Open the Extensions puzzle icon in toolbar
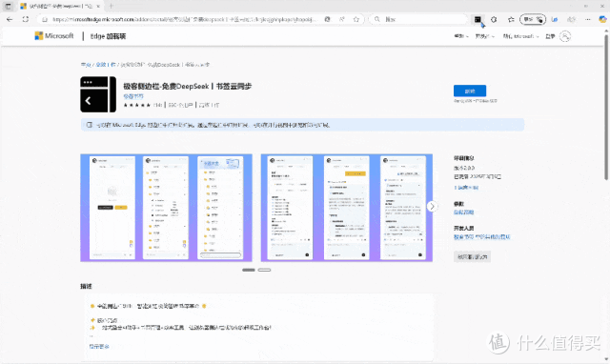The height and width of the screenshot is (364, 610). [x=494, y=19]
